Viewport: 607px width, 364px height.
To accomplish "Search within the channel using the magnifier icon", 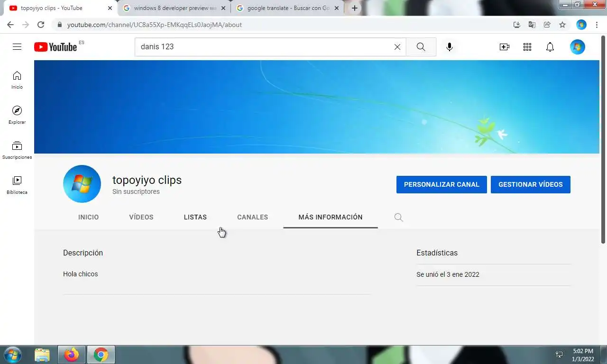I will click(399, 217).
